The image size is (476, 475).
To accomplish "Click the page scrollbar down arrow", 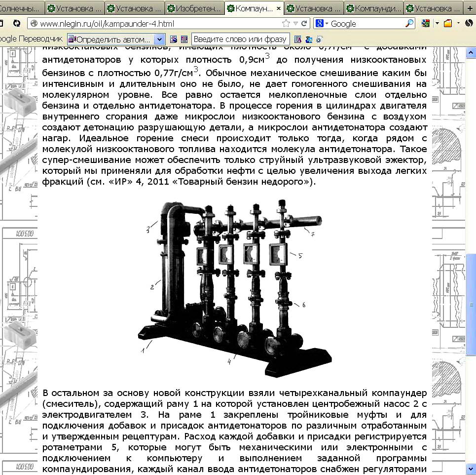I will coord(471,468).
